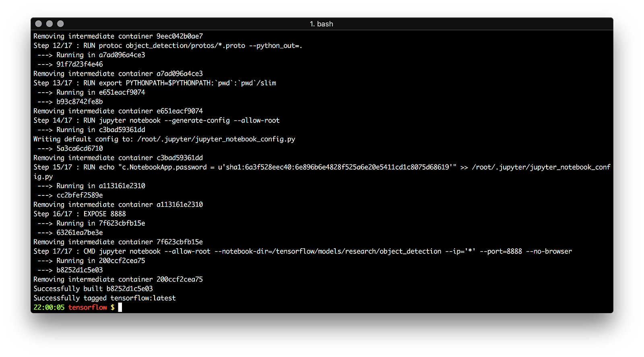Click the '---> b93c8742fe8b' hash line
Viewport: 644px width, 357px height.
(x=70, y=102)
